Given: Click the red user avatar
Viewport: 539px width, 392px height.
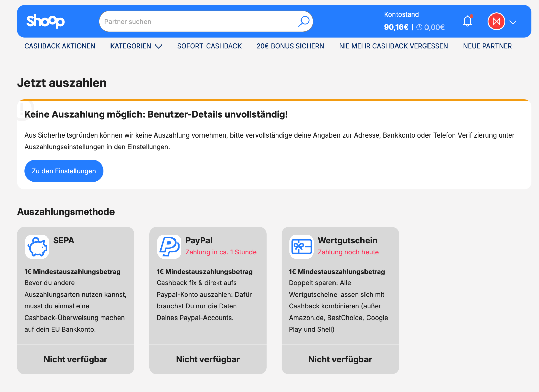Looking at the screenshot, I should point(496,22).
